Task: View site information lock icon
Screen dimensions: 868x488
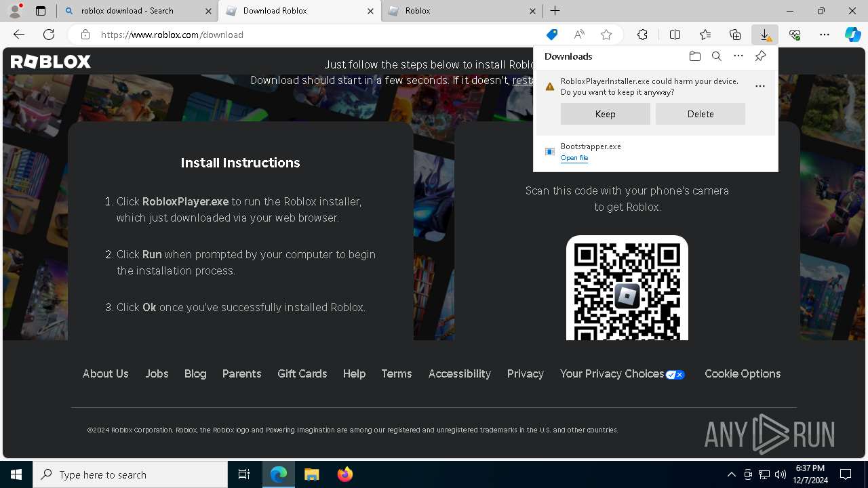Action: point(85,35)
